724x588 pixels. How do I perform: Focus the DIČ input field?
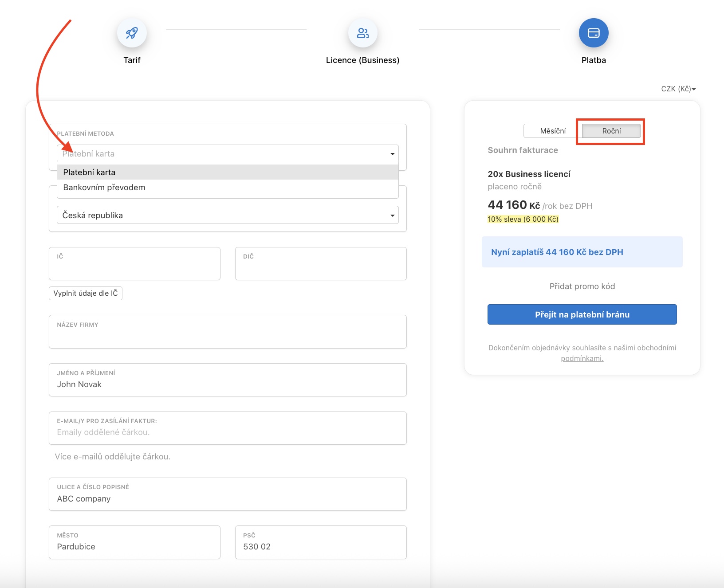[321, 267]
